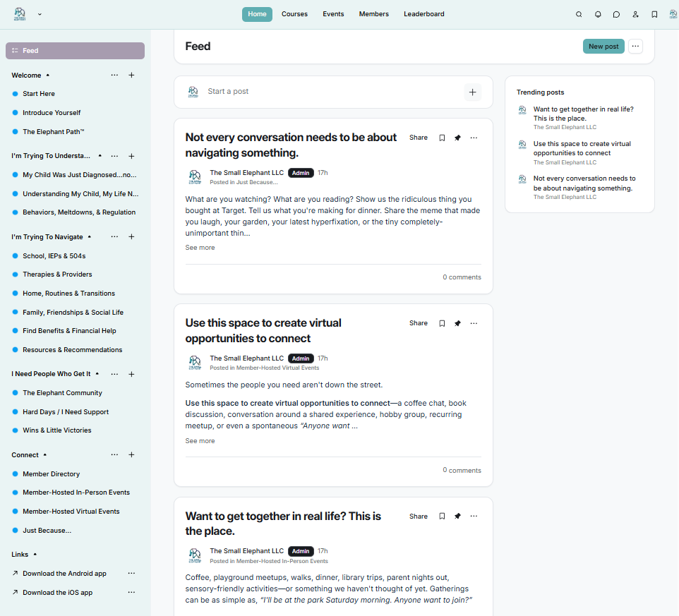This screenshot has width=679, height=616.
Task: Open options for Download the Android app
Action: (131, 573)
